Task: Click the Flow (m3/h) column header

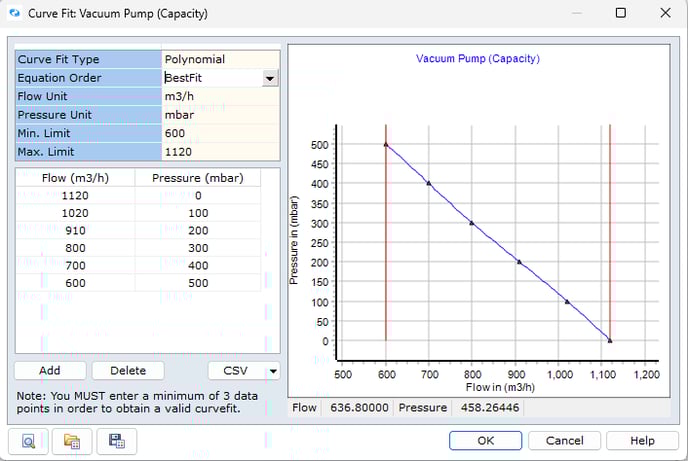Action: (x=76, y=178)
